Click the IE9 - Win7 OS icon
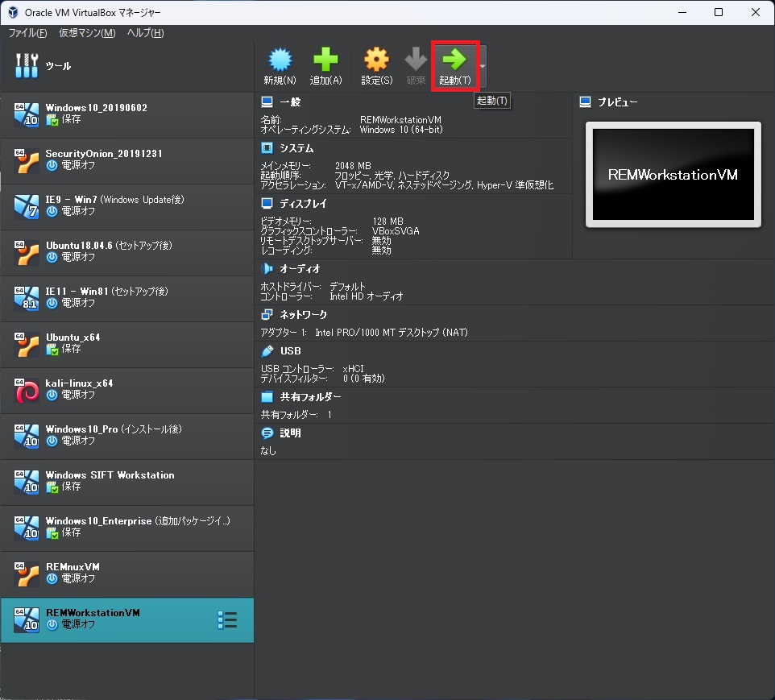Screen dimensions: 775x700 click(x=27, y=207)
